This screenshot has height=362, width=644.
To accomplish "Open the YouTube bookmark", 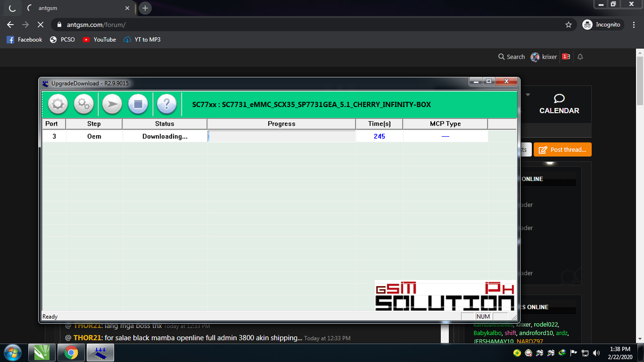I will coord(99,40).
